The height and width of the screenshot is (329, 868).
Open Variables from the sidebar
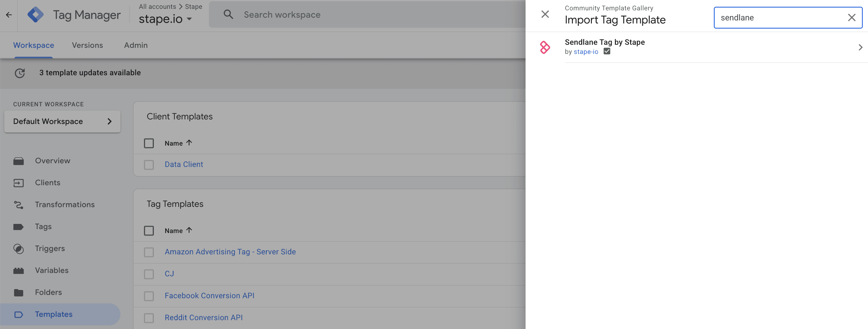pos(52,270)
